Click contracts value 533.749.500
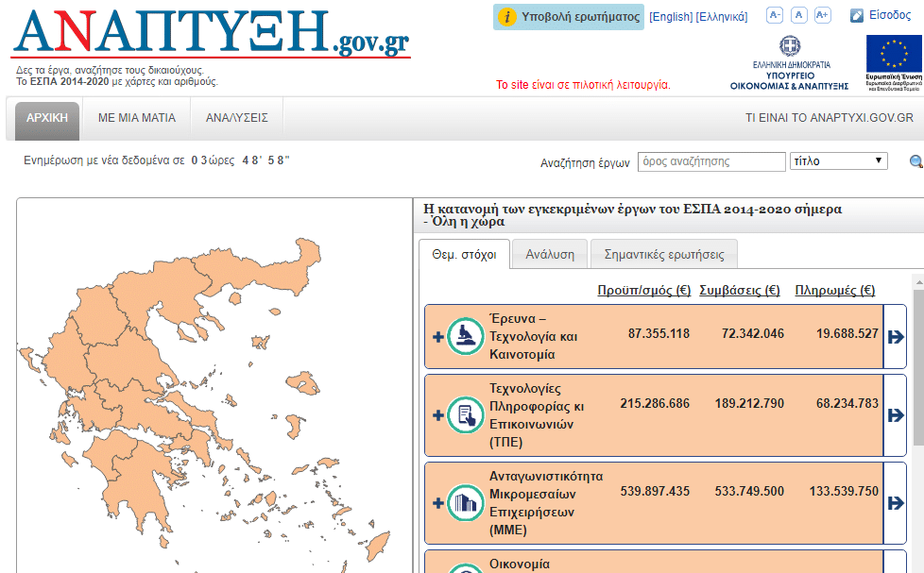 pos(749,491)
